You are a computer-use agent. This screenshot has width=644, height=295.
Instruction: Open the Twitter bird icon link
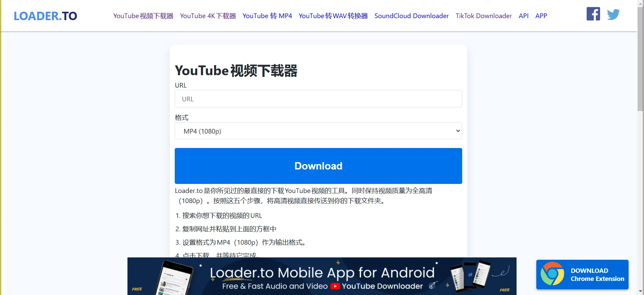[613, 14]
